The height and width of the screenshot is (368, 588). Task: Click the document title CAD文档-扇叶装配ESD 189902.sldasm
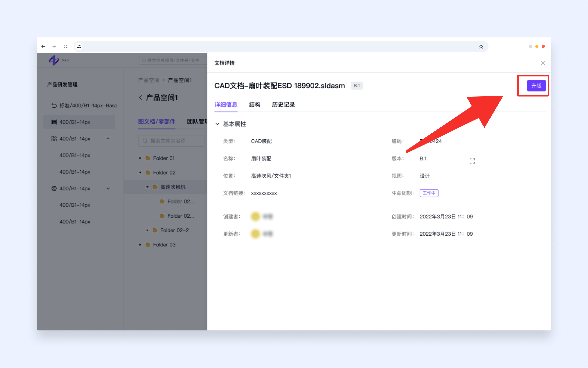[279, 86]
